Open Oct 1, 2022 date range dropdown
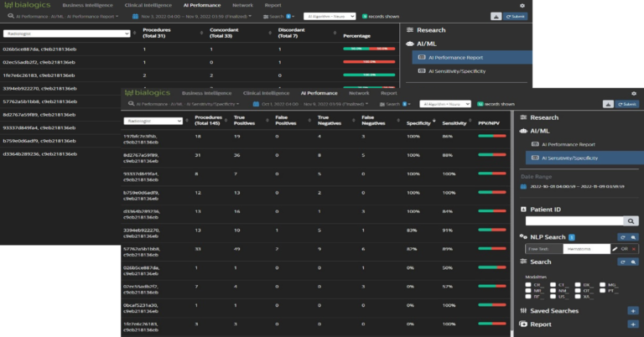 point(314,104)
